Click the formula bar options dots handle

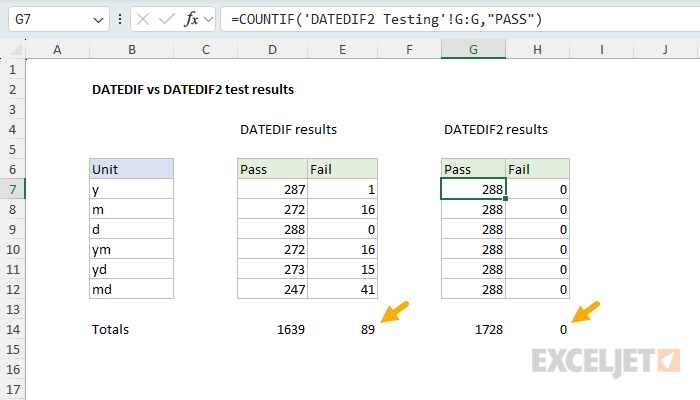120,19
